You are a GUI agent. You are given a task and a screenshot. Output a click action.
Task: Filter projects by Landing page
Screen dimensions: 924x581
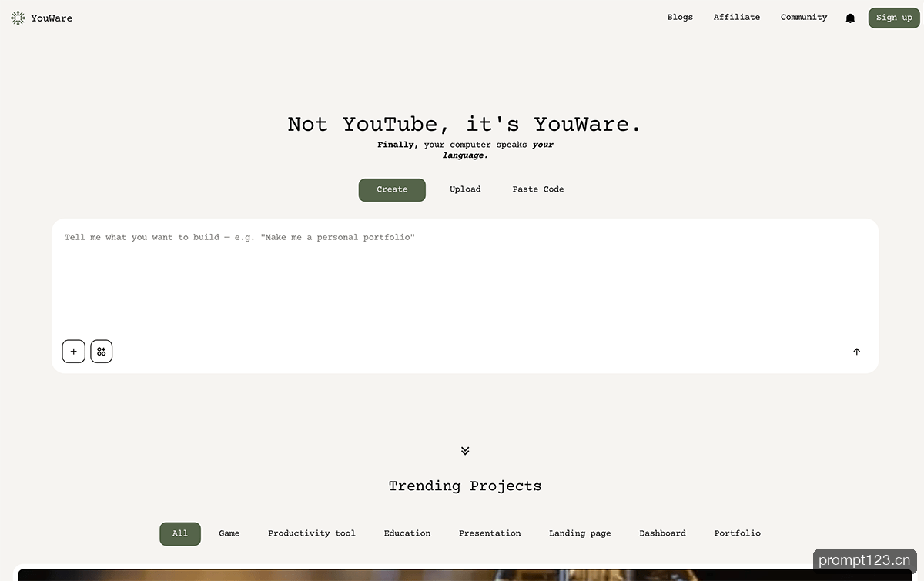(x=580, y=533)
